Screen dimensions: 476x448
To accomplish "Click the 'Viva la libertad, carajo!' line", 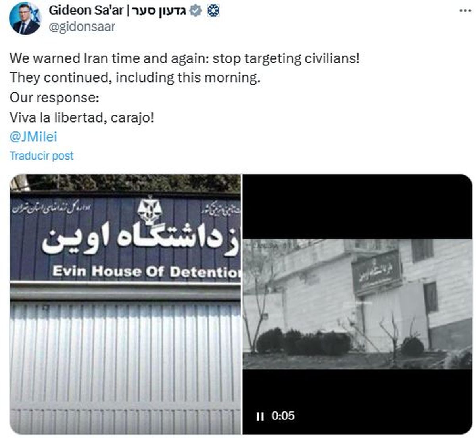I will point(81,117).
